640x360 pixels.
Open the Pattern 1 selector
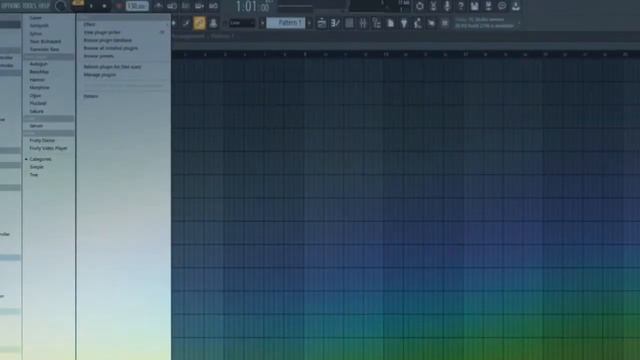coord(286,23)
